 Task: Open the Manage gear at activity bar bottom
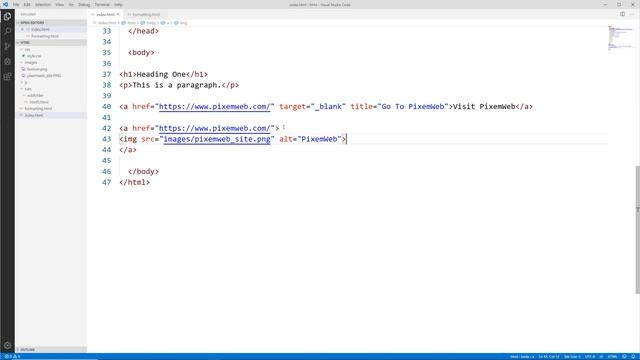[7, 345]
